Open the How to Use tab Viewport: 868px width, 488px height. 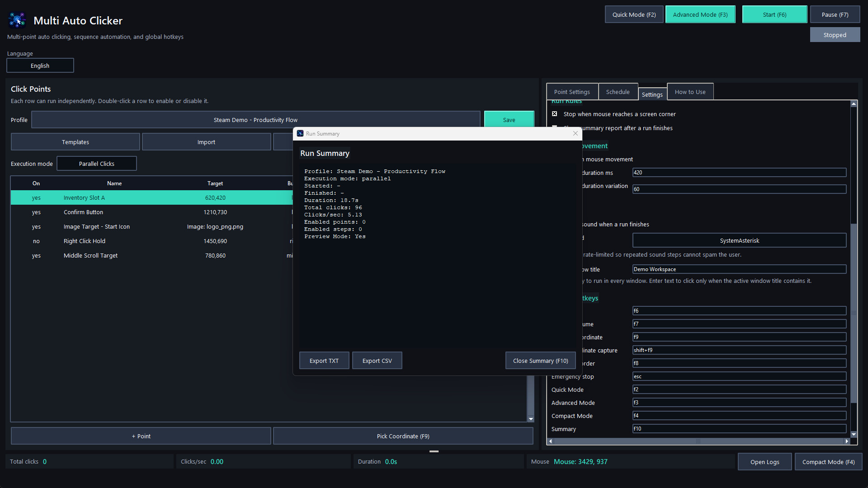pos(690,92)
